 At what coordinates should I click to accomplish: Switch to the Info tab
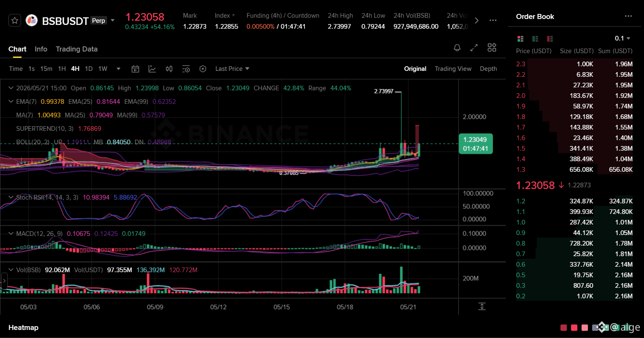click(x=41, y=49)
